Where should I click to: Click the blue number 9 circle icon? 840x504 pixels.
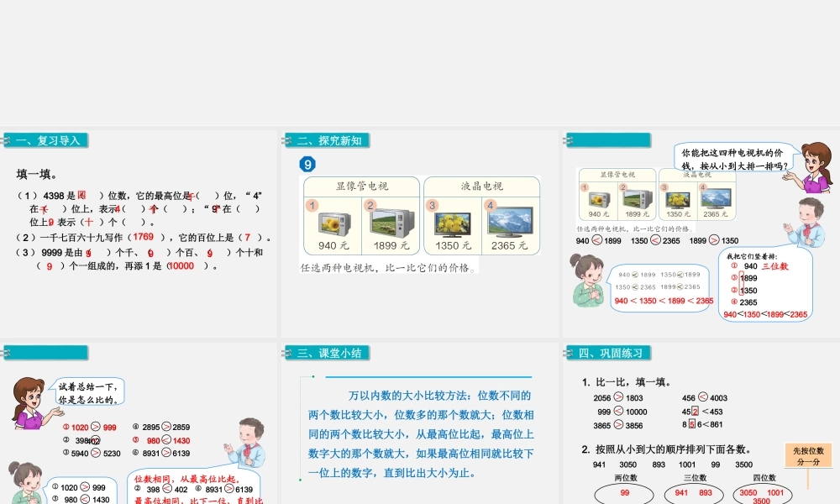309,165
